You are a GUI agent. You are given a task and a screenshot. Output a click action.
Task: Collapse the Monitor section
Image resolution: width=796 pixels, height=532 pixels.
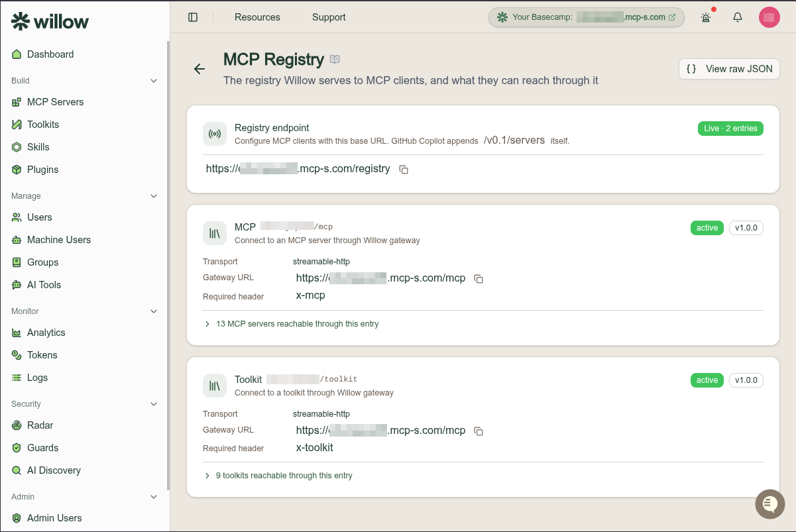click(x=154, y=311)
